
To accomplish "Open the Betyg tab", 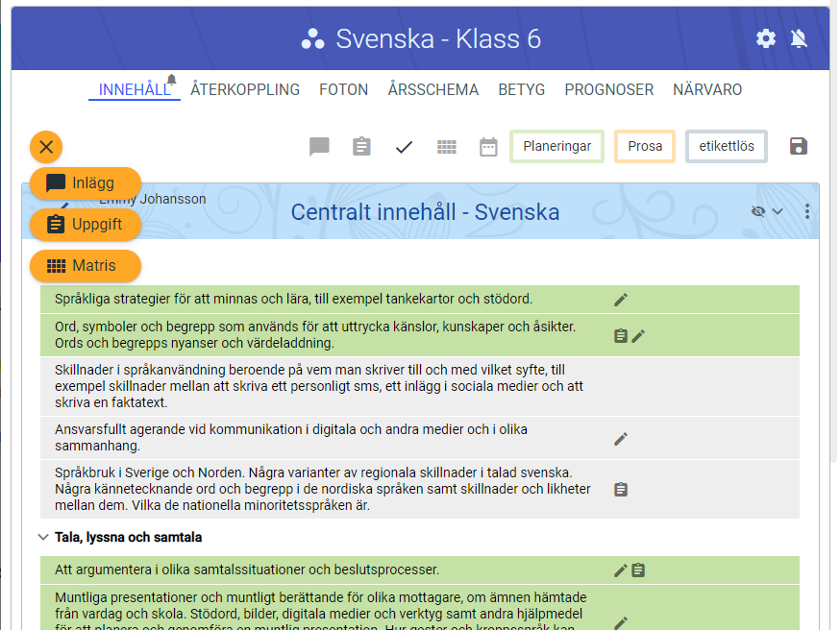I will coord(521,89).
